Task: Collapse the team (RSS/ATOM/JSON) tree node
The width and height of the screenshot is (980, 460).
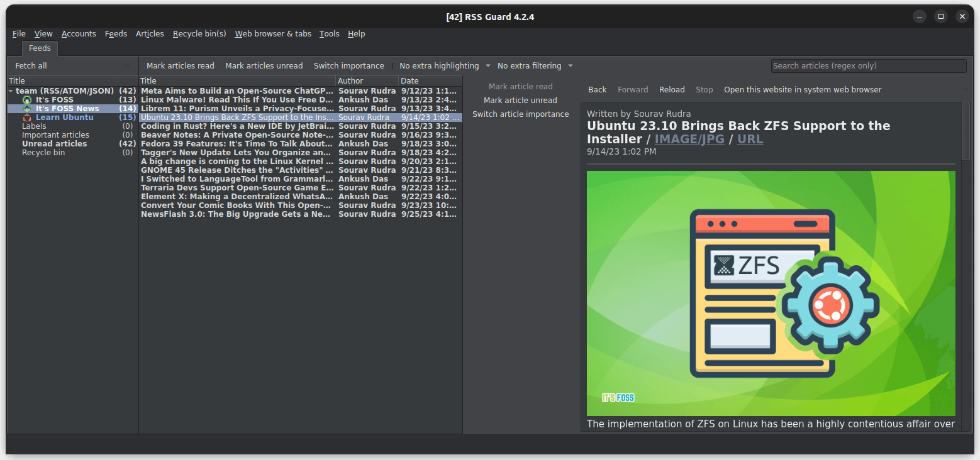Action: pyautogui.click(x=11, y=90)
